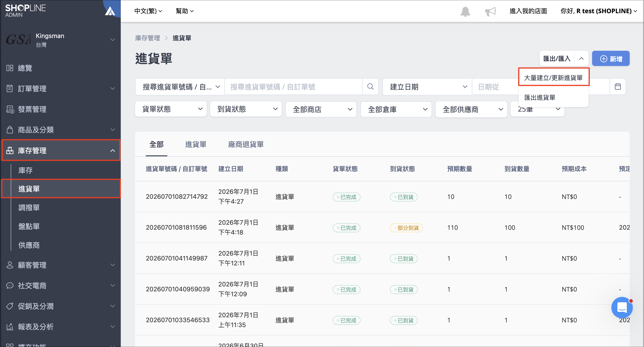Focus the 搜尋進貨單號碼 / 自訂單號 search field
644x347 pixels.
[x=294, y=87]
